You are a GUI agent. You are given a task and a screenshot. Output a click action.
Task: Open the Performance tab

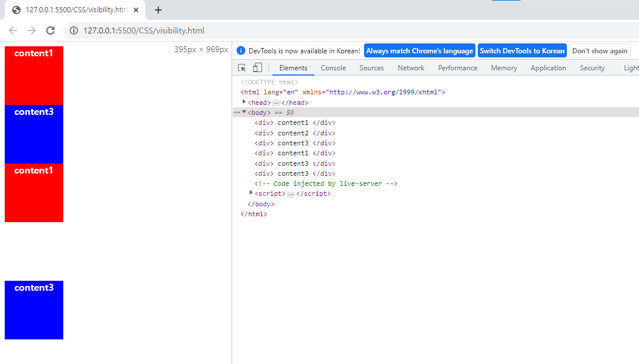point(458,68)
